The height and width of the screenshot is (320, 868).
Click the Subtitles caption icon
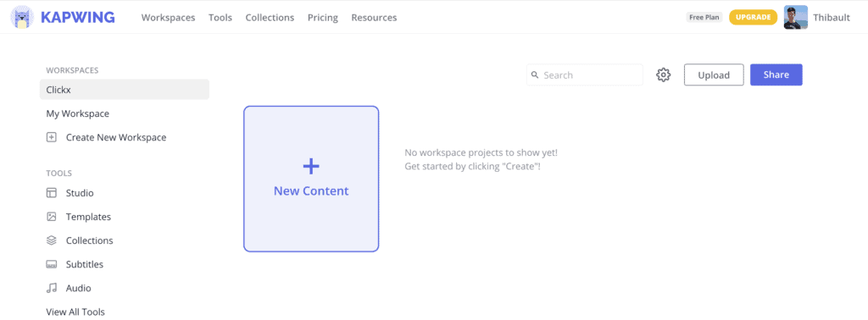tap(52, 264)
